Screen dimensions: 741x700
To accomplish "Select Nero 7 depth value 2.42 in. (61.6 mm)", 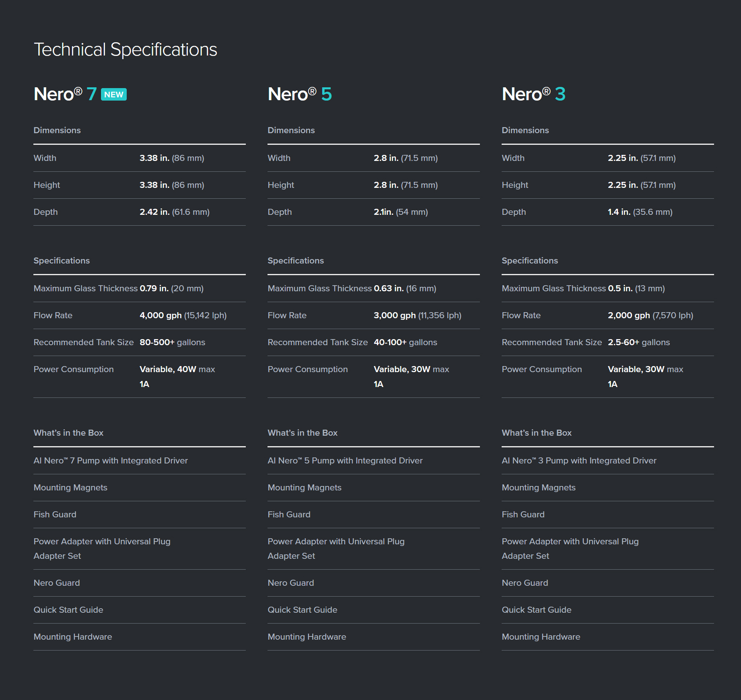I will pos(175,212).
